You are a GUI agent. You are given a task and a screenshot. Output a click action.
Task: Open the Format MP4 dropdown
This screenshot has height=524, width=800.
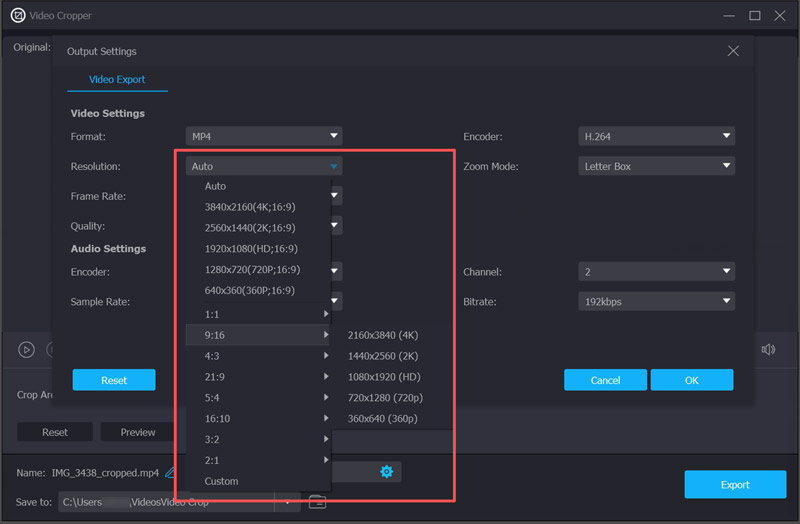(x=264, y=136)
